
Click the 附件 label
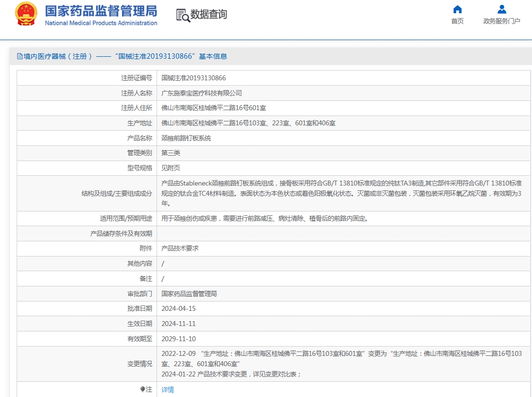(146, 248)
